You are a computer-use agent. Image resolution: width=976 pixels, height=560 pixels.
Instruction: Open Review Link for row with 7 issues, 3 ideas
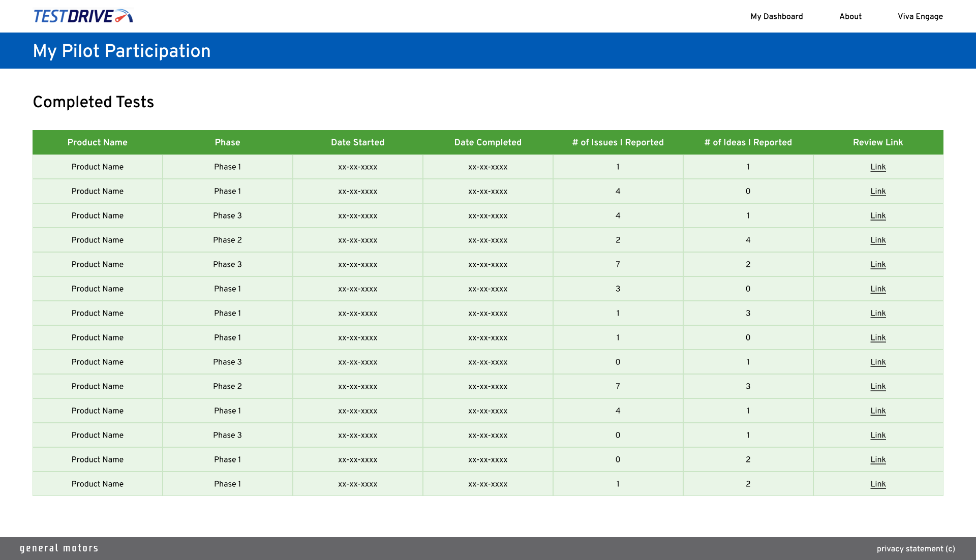[x=877, y=386]
